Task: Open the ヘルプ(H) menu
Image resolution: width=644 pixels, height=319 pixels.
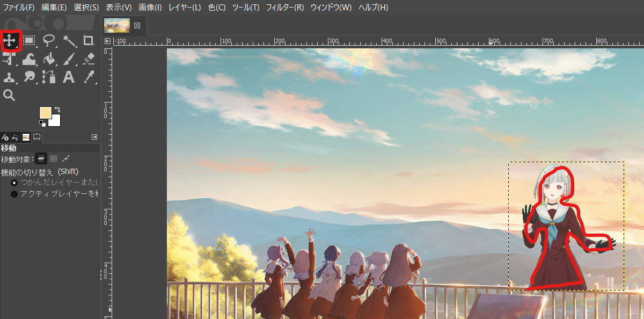Action: pos(373,8)
